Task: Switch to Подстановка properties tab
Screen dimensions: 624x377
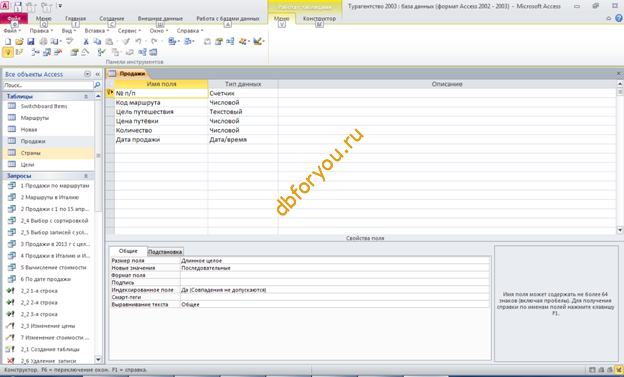Action: pos(165,252)
